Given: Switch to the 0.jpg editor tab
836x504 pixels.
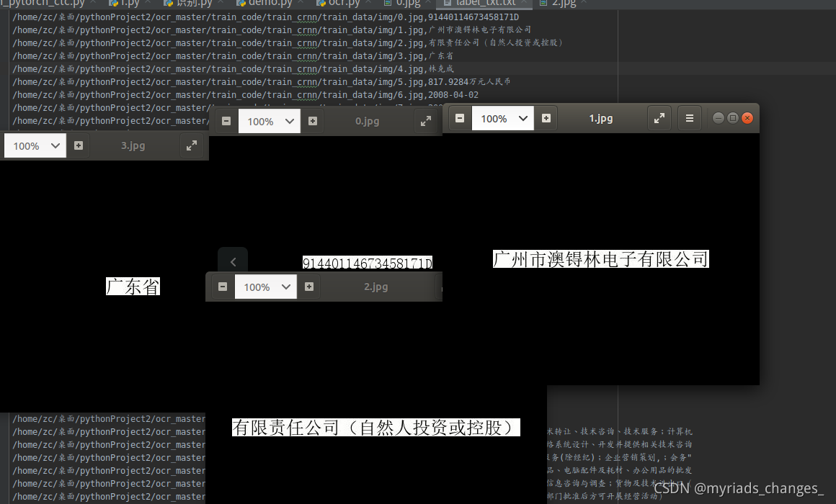Looking at the screenshot, I should pyautogui.click(x=408, y=3).
